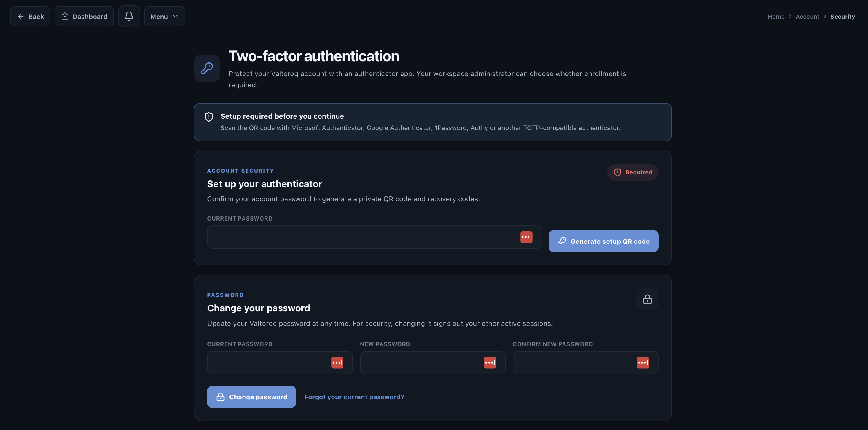Click the Setup required before you continue text
The image size is (868, 430).
tap(282, 116)
